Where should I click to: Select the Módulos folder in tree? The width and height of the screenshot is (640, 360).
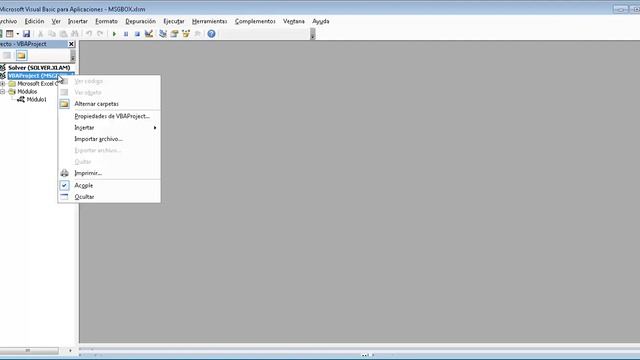click(x=27, y=92)
